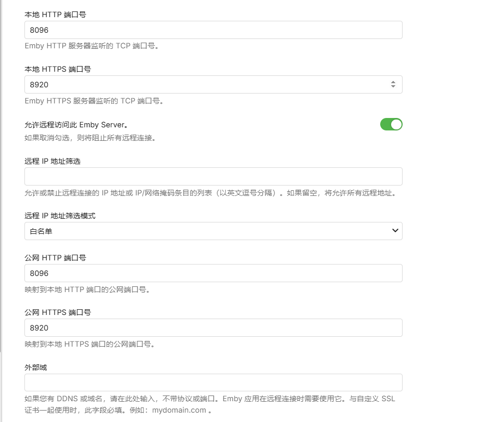The image size is (504, 422).
Task: Click the chevron on the whitelist selector
Action: click(396, 231)
